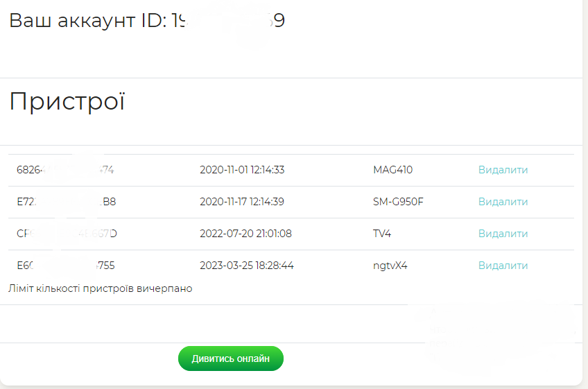Select the MAG410 device name
Viewport: 588px width, 389px height.
tap(392, 170)
